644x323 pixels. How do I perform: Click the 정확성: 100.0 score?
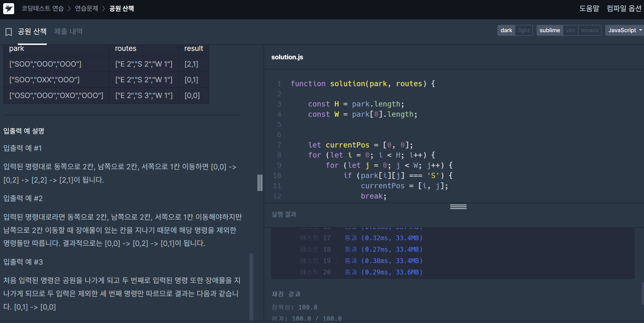pos(294,307)
